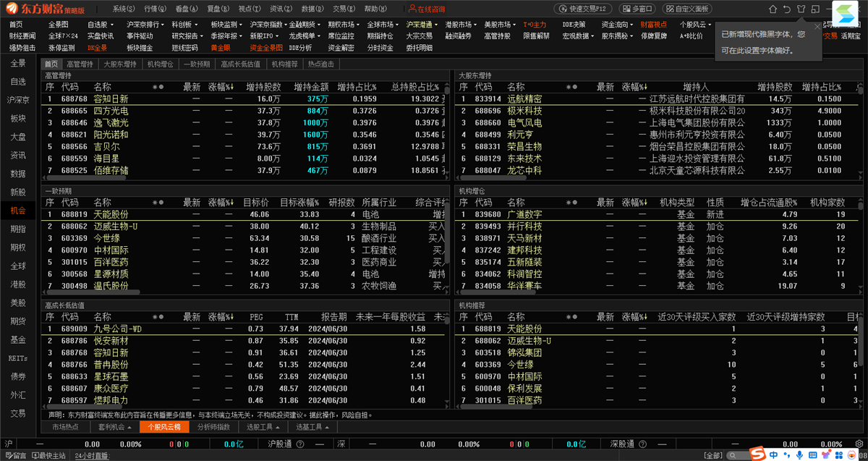The height and width of the screenshot is (461, 868).
Task: Expand 全球市场 dropdown
Action: 382,25
